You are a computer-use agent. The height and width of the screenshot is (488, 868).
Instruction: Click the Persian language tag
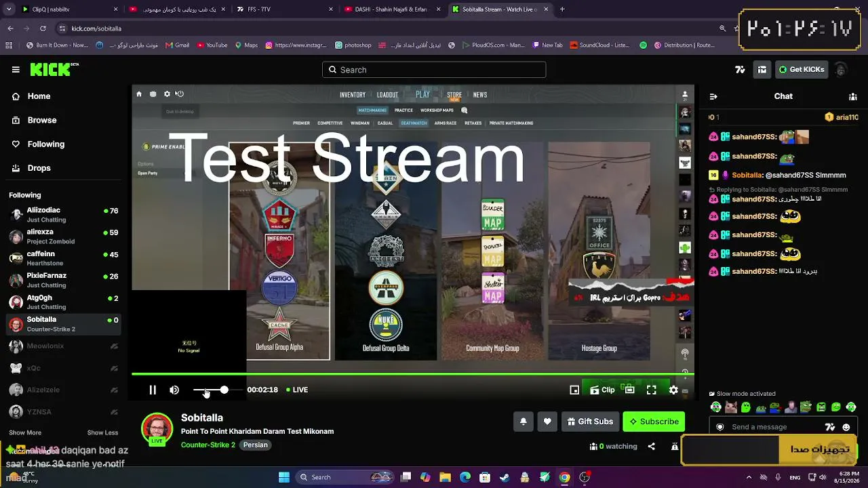click(x=256, y=445)
